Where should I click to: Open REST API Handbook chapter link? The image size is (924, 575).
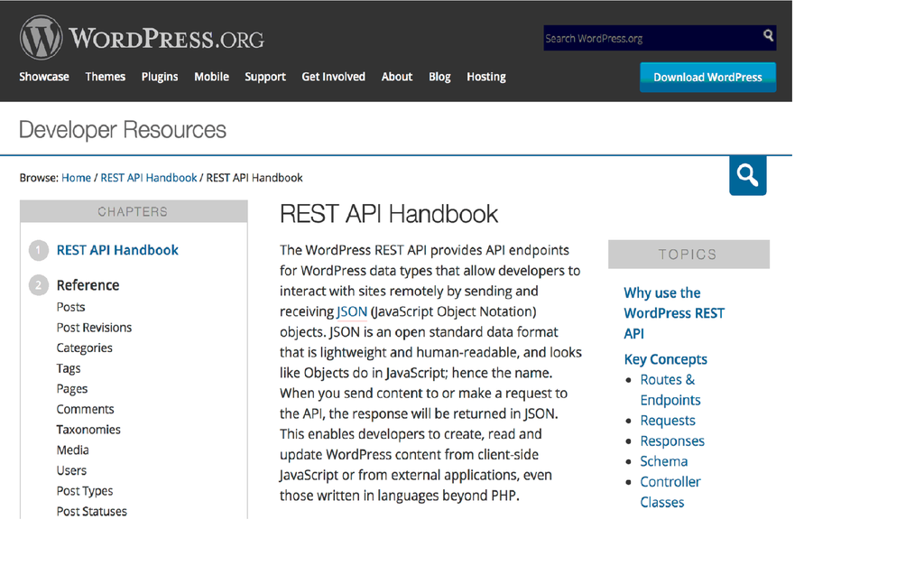117,250
